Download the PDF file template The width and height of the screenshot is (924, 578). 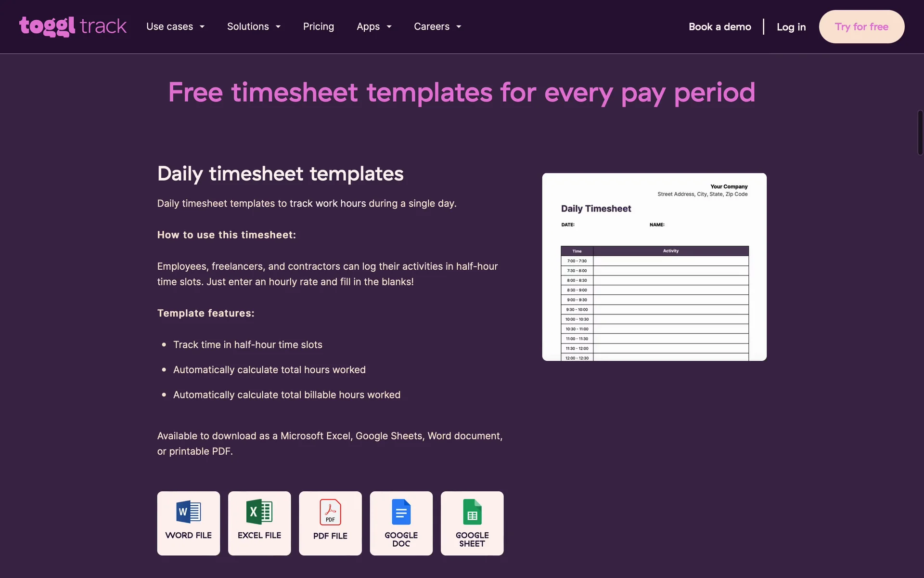[x=330, y=523]
